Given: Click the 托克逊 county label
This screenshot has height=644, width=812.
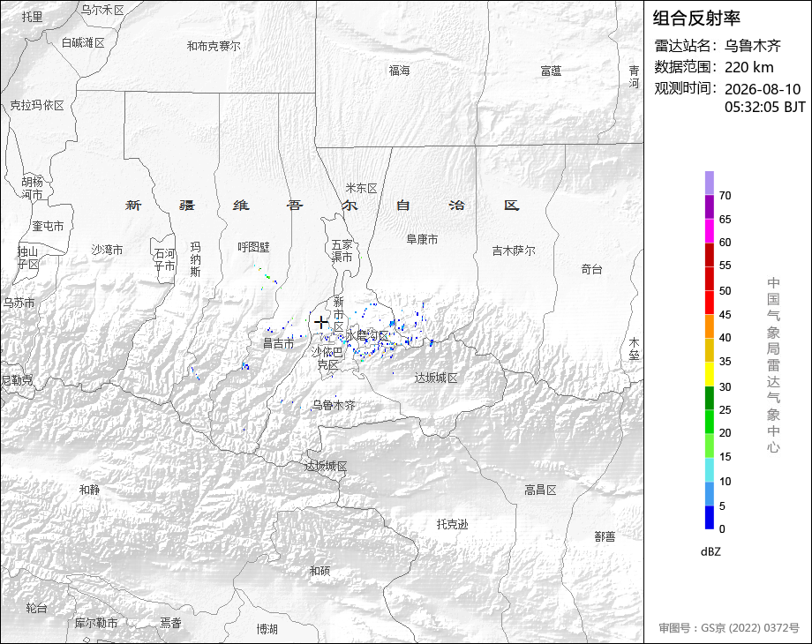Looking at the screenshot, I should click(452, 524).
